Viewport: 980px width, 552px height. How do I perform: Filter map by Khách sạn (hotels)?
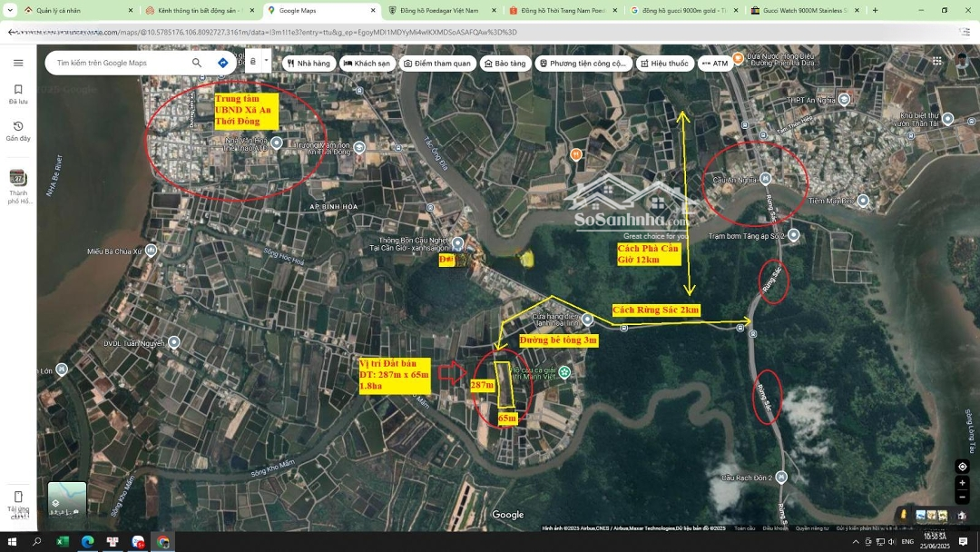[x=367, y=64]
